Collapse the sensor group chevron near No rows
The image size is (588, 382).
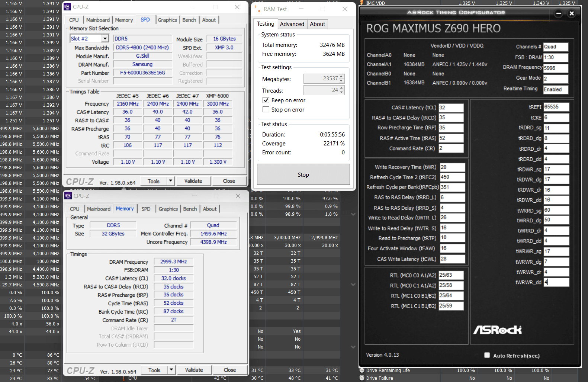click(353, 347)
